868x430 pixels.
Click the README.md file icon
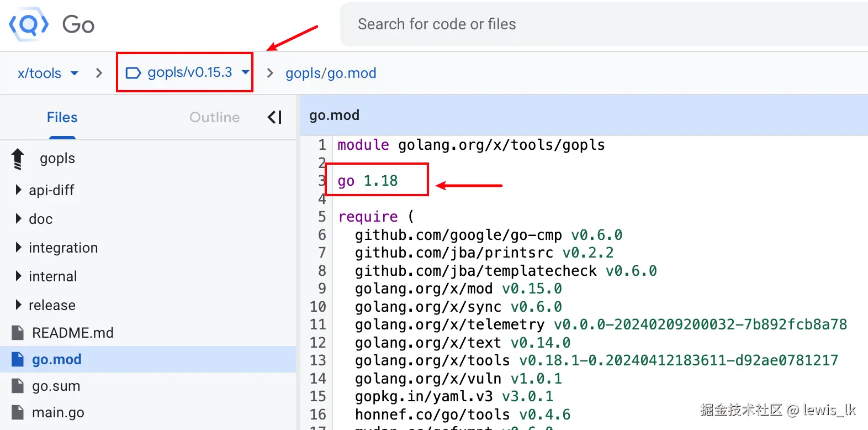coord(18,333)
